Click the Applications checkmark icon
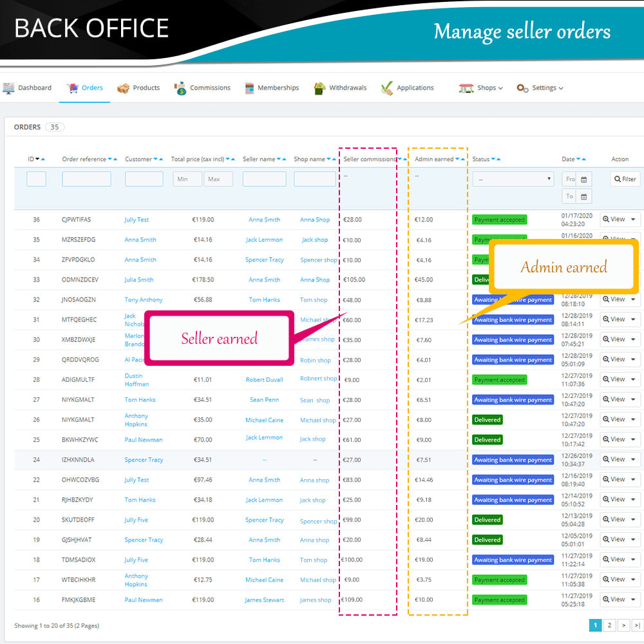Viewport: 644px width, 644px height. click(x=386, y=88)
